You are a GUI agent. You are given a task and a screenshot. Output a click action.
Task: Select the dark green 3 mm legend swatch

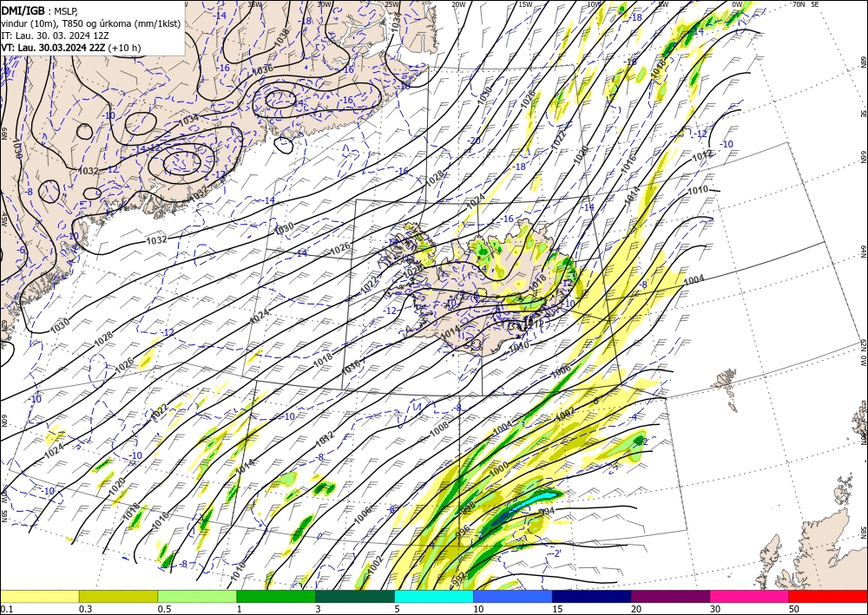[355, 596]
